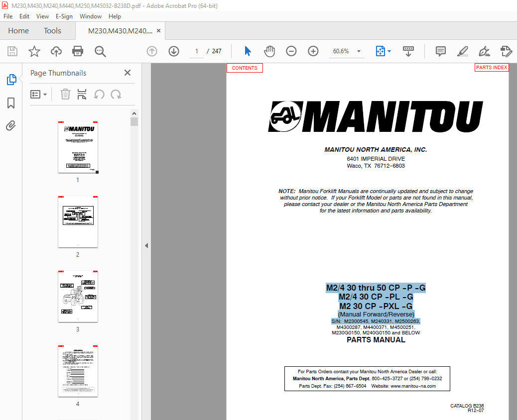The height and width of the screenshot is (420, 517).
Task: Select the Highlight text pen
Action: (x=463, y=51)
